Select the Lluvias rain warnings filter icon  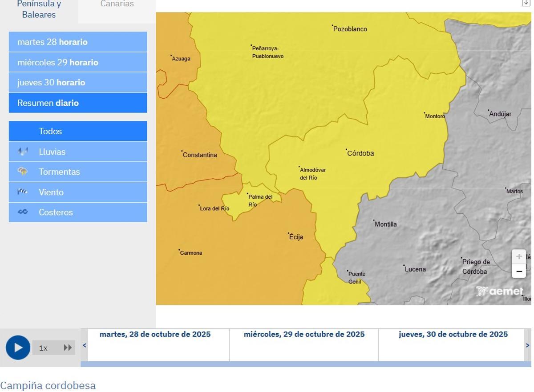tap(23, 152)
